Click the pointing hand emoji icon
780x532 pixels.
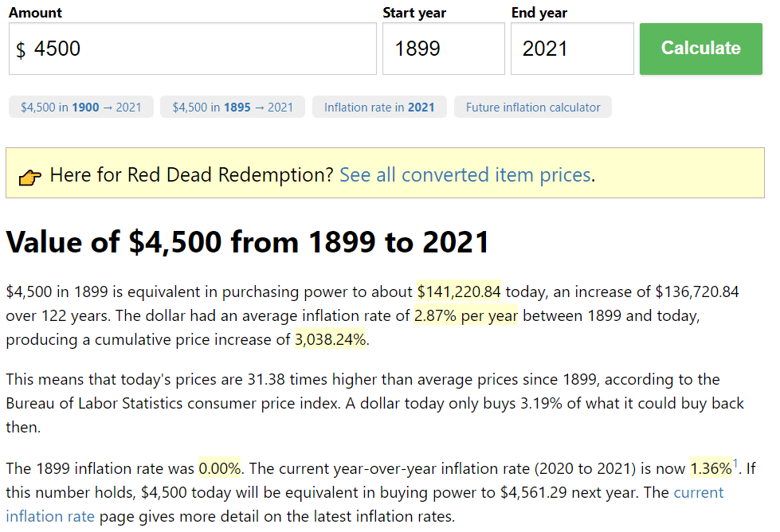(30, 174)
